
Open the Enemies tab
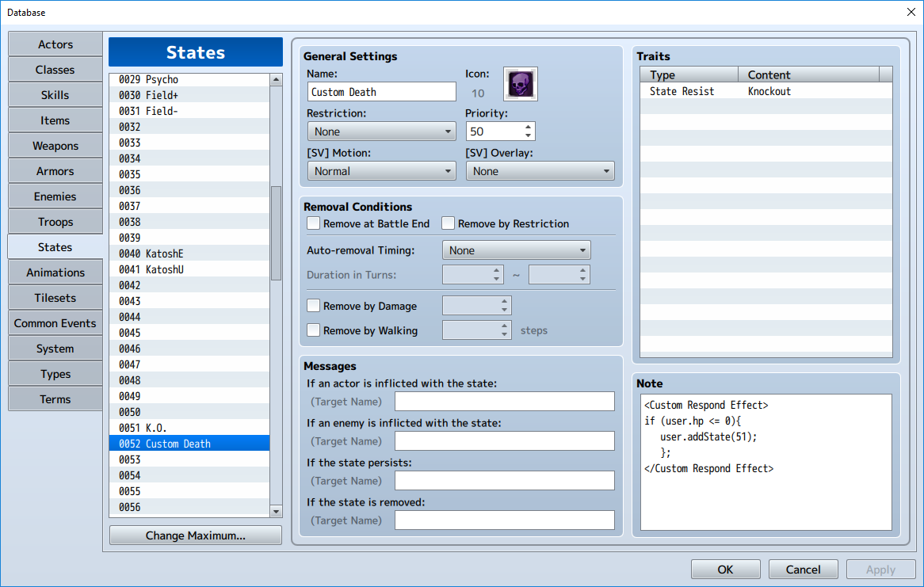point(55,196)
